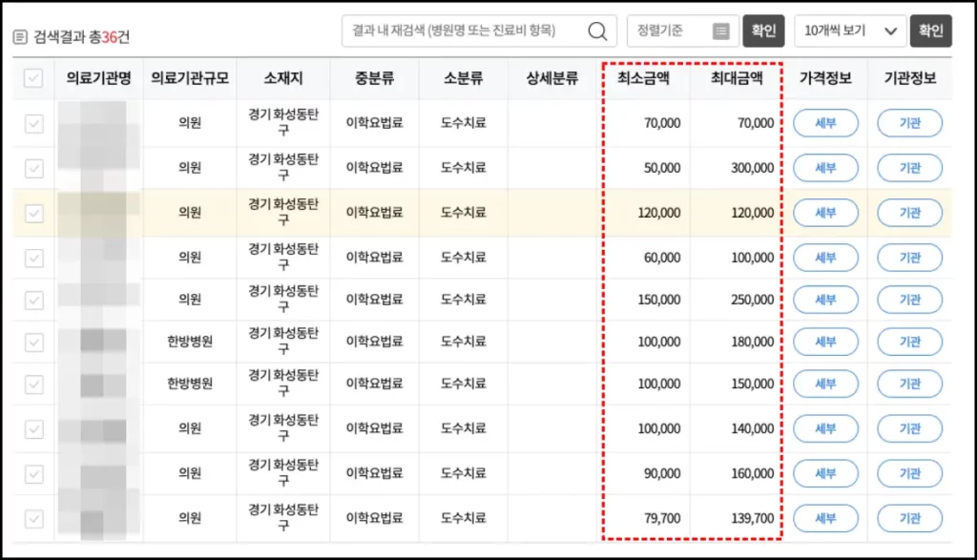The image size is (977, 560).
Task: Click 세부 button in the 250,000 max row
Action: coord(825,300)
